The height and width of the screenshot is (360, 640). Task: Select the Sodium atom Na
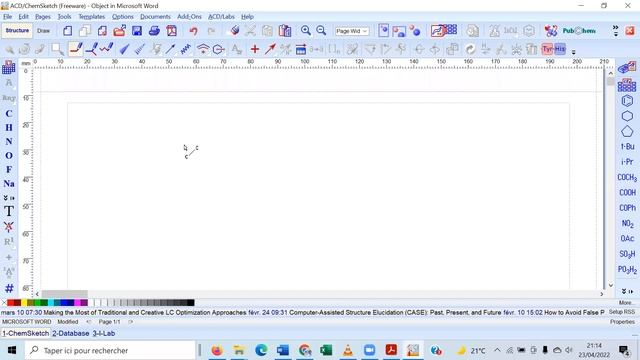click(9, 184)
